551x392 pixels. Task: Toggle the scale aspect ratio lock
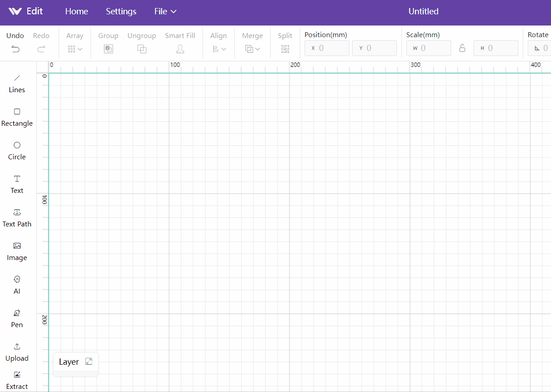462,48
